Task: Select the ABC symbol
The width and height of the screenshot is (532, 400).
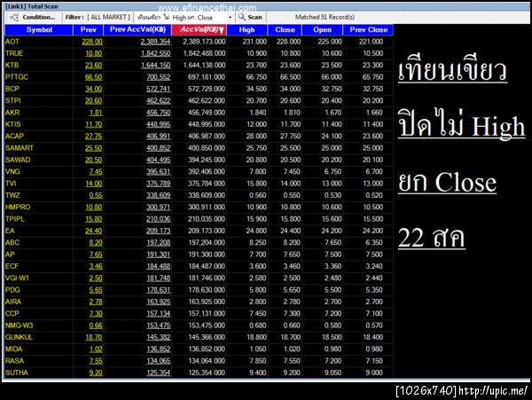Action: point(12,243)
